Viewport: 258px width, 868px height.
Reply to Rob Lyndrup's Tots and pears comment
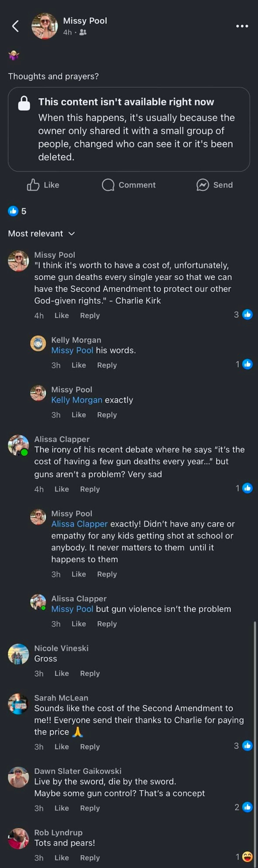tap(90, 858)
